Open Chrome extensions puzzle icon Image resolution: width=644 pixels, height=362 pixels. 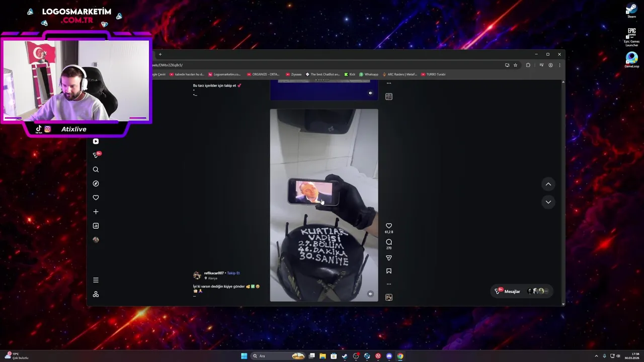pyautogui.click(x=528, y=65)
